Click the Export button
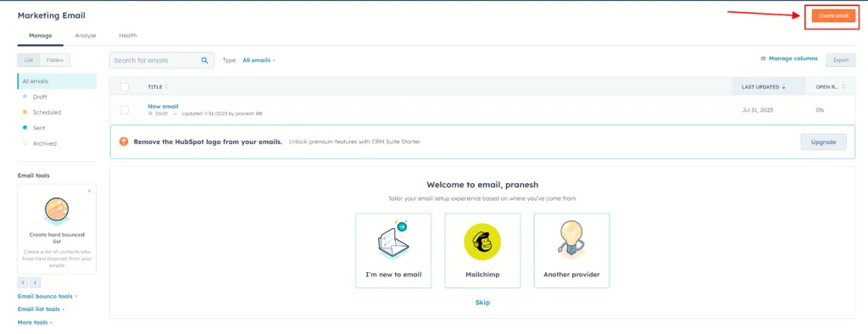This screenshot has height=334, width=868. point(840,60)
